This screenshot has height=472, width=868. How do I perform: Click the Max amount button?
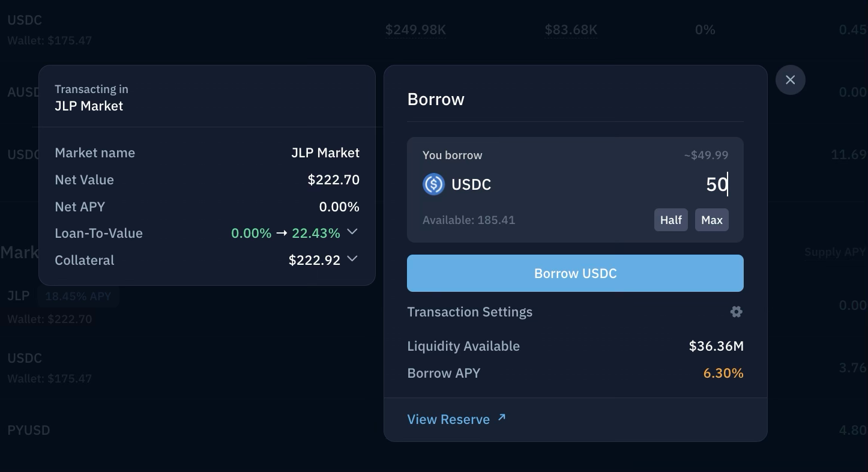coord(711,220)
